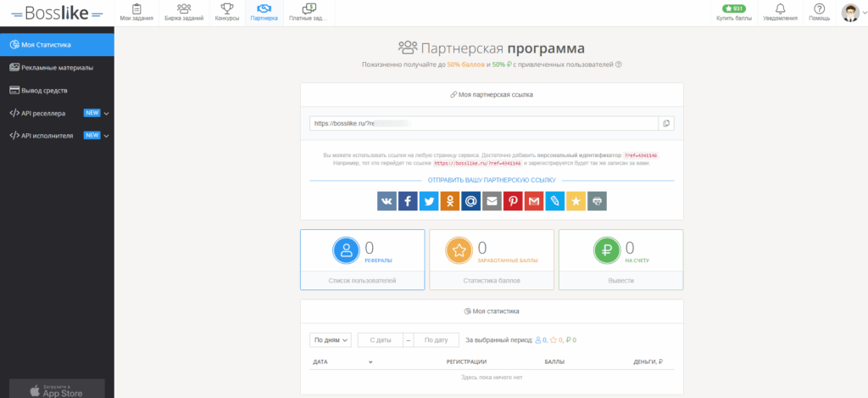Image resolution: width=868 pixels, height=398 pixels.
Task: Share partner link via VK icon
Action: [387, 201]
